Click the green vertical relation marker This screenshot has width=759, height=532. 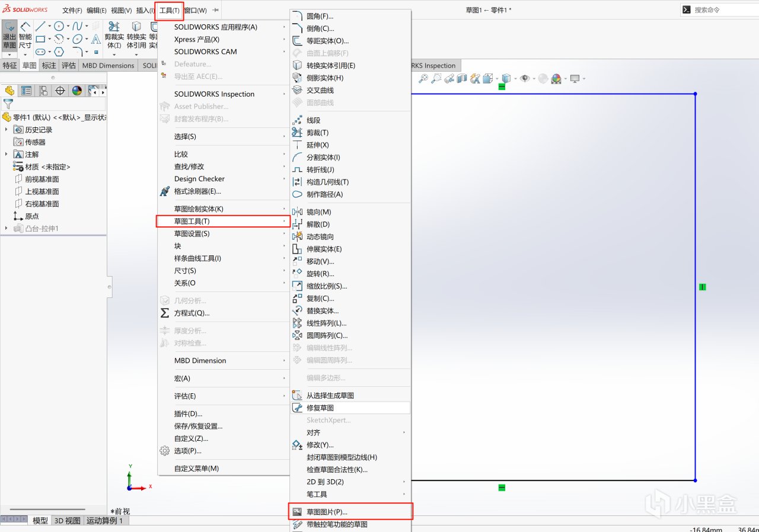pyautogui.click(x=703, y=287)
